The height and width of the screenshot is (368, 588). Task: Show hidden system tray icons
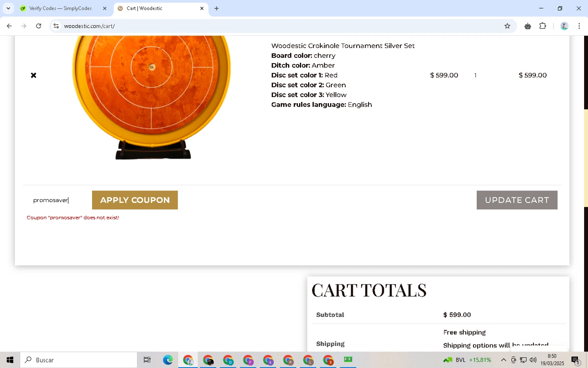click(x=503, y=360)
